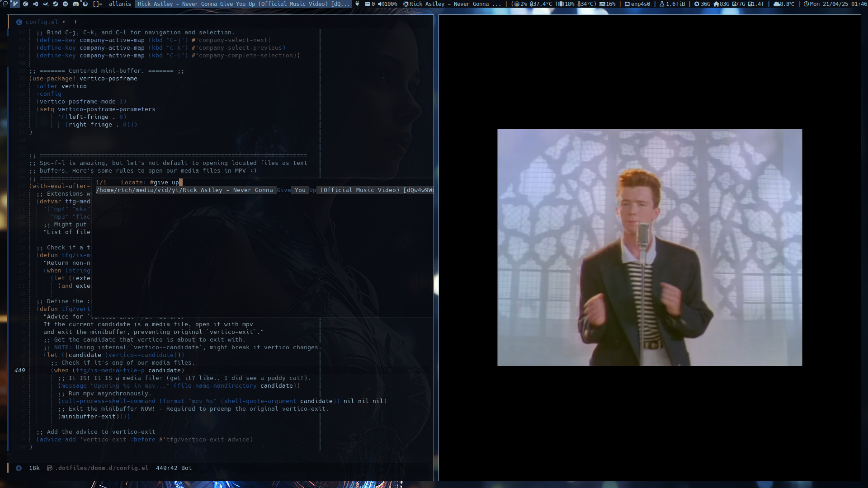Select the first swirl workspace tag
The image size is (868, 488).
click(x=5, y=4)
